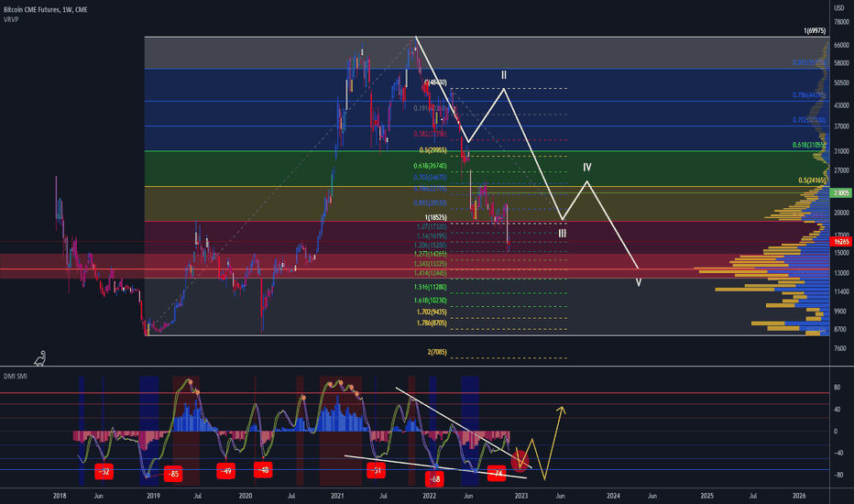Viewport: 854px width, 504px height.
Task: Select the wave II label
Action: click(504, 75)
